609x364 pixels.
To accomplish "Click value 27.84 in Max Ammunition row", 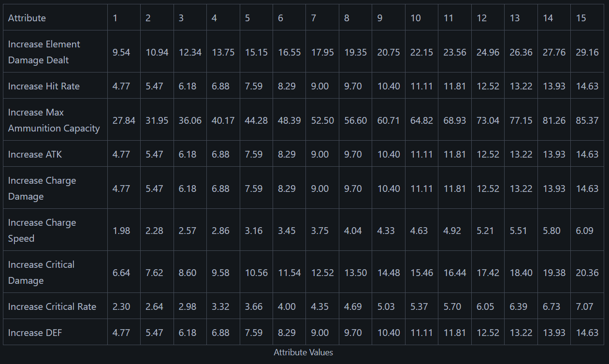I will click(124, 120).
